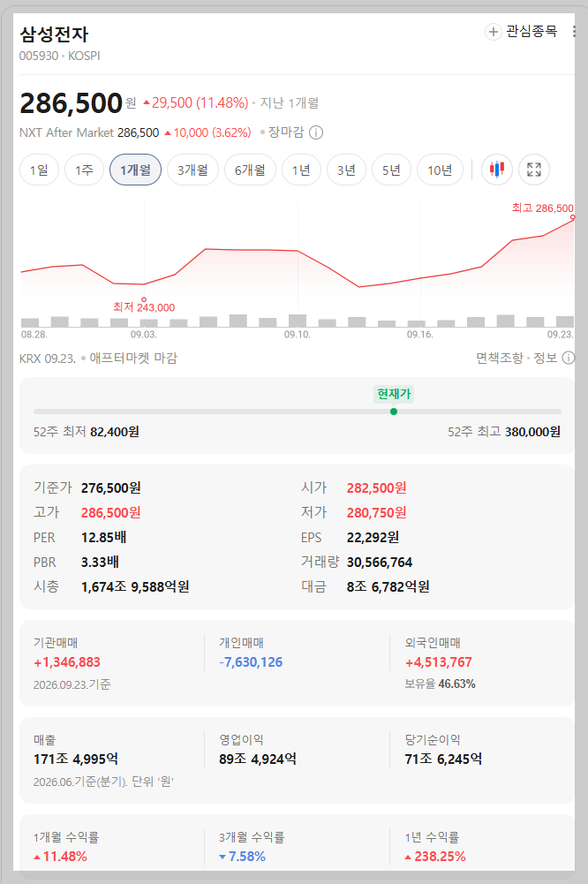Click the 09.10. date label on chart
Screen dimensions: 588x884
[x=298, y=335]
